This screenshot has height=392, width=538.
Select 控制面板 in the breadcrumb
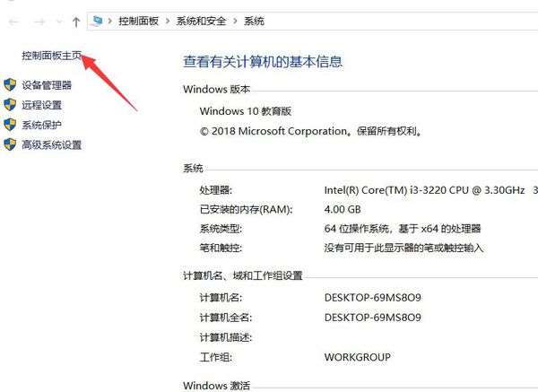[139, 21]
